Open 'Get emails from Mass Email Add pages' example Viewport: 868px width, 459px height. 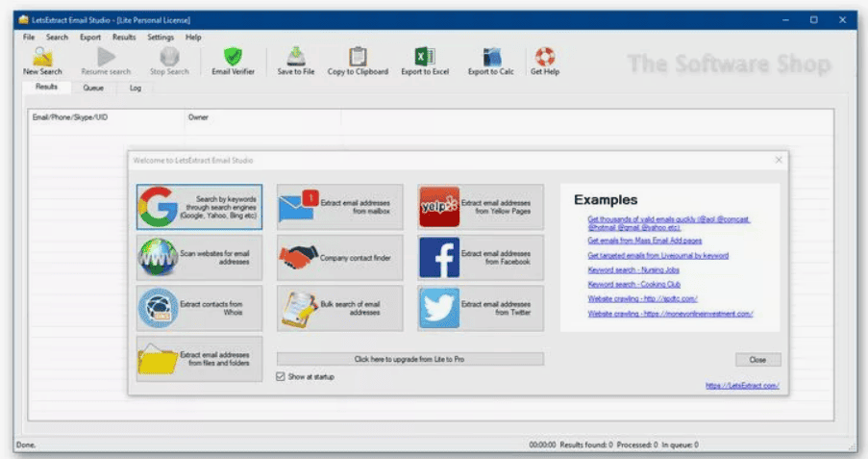tap(645, 241)
